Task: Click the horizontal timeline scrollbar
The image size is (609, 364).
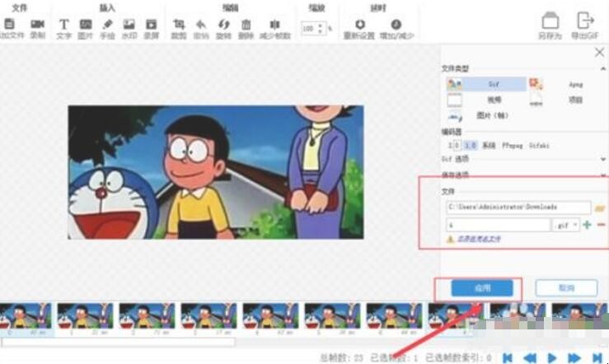Action: (x=118, y=342)
